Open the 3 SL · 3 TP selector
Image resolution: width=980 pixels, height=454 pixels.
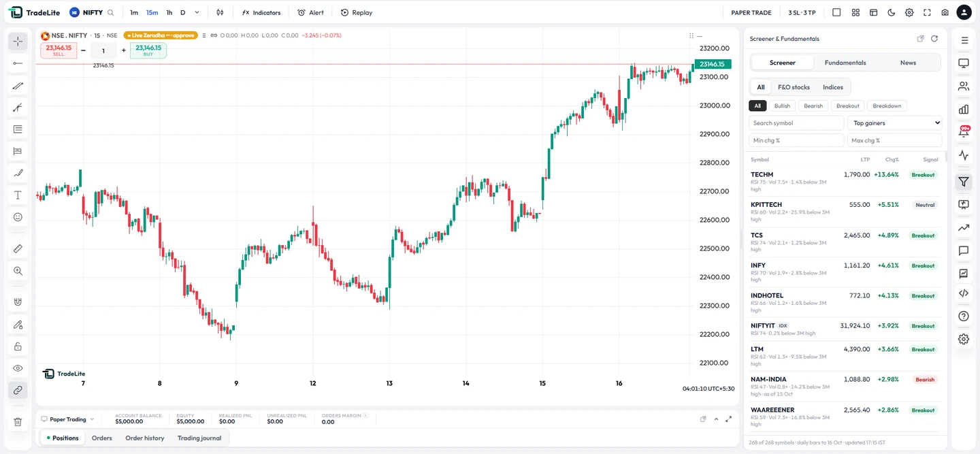pos(802,12)
